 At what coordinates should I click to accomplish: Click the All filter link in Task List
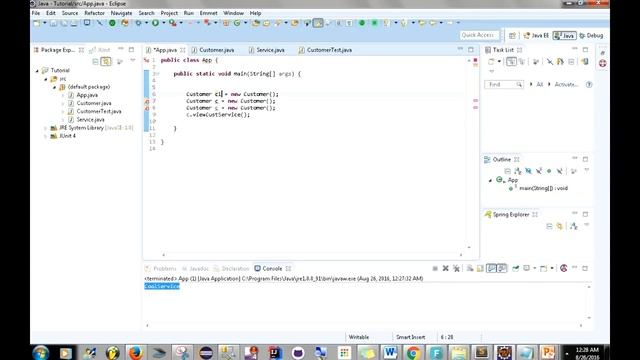[x=539, y=84]
